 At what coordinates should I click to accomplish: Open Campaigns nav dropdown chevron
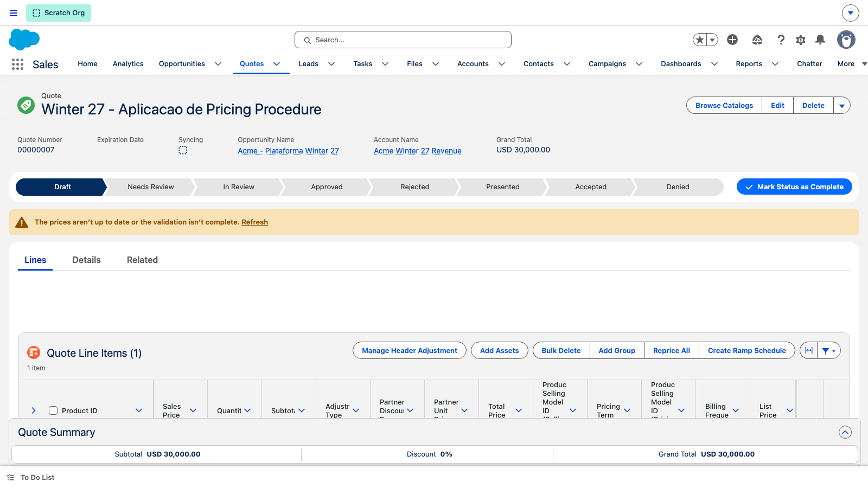639,64
